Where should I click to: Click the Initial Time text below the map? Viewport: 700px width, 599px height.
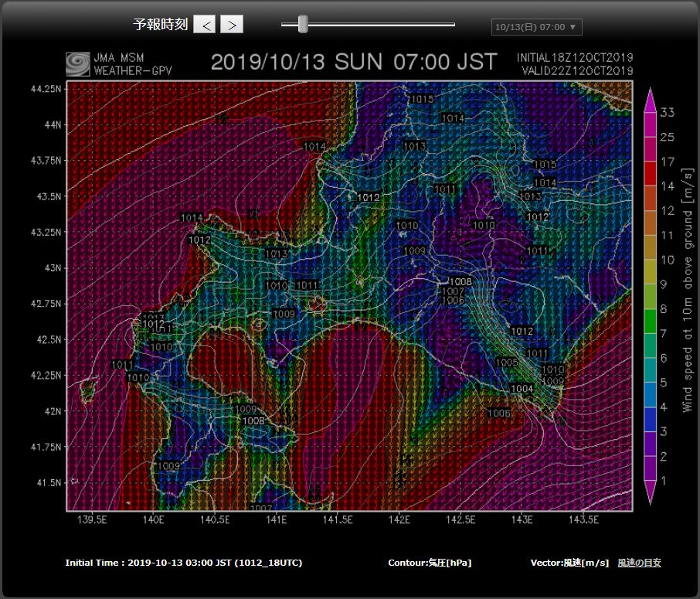click(184, 563)
